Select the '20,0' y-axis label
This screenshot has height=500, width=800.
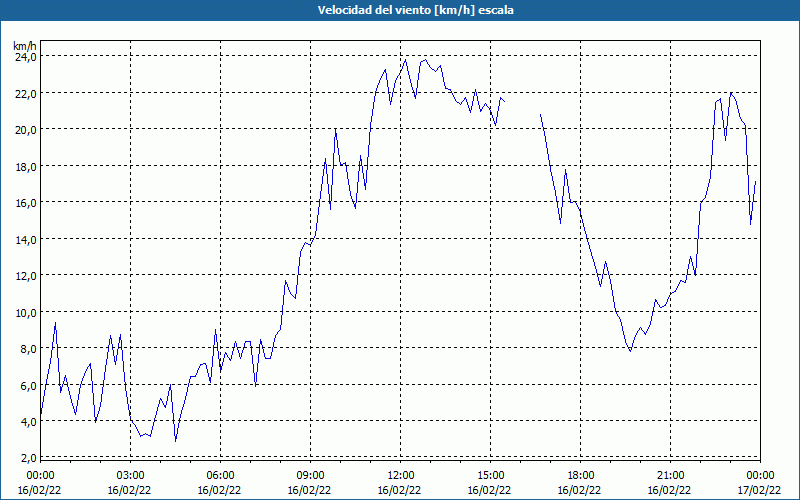coord(25,130)
